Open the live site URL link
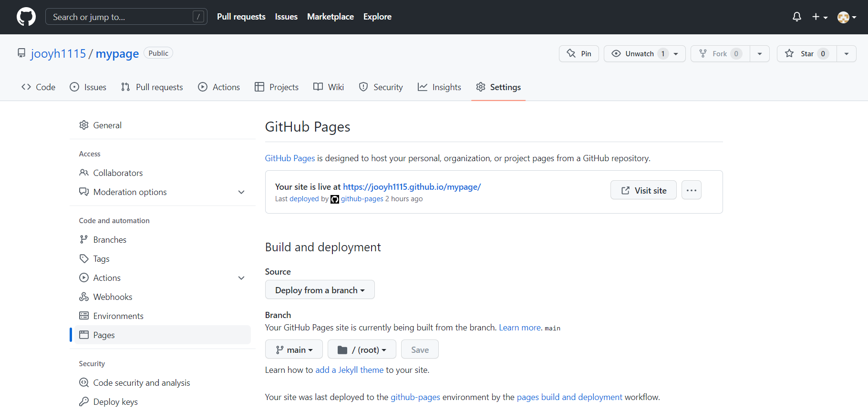The image size is (868, 411). point(412,187)
